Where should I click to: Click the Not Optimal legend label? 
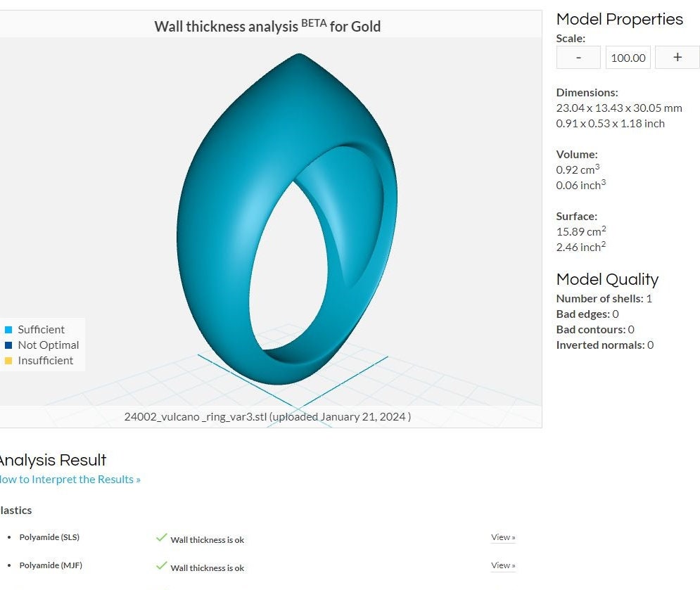(49, 345)
